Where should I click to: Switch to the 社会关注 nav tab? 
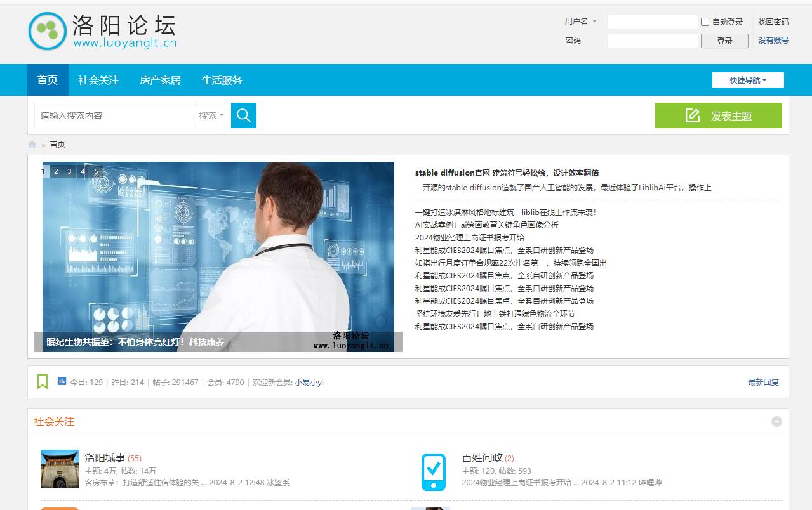(x=98, y=80)
